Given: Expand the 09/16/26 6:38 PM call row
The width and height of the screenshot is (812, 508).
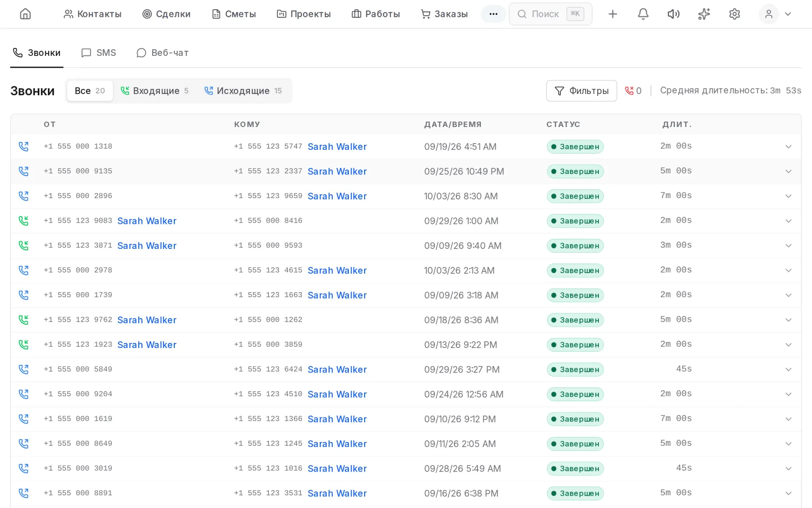Looking at the screenshot, I should click(788, 493).
